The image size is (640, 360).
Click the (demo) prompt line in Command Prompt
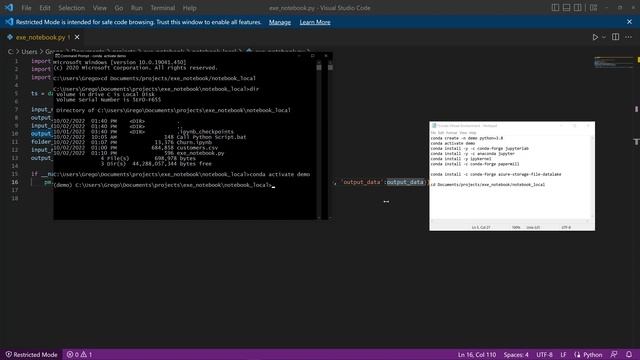click(x=163, y=185)
